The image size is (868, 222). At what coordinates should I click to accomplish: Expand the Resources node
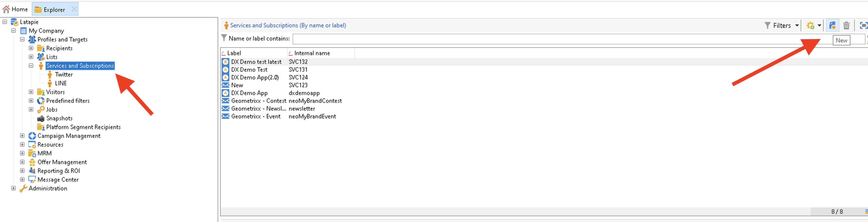22,145
